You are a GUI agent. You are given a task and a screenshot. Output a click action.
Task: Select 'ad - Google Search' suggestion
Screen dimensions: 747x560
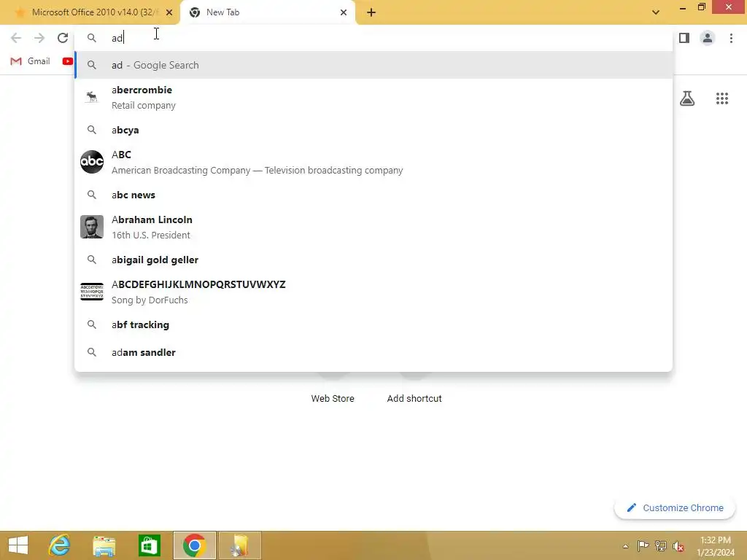[x=374, y=65]
